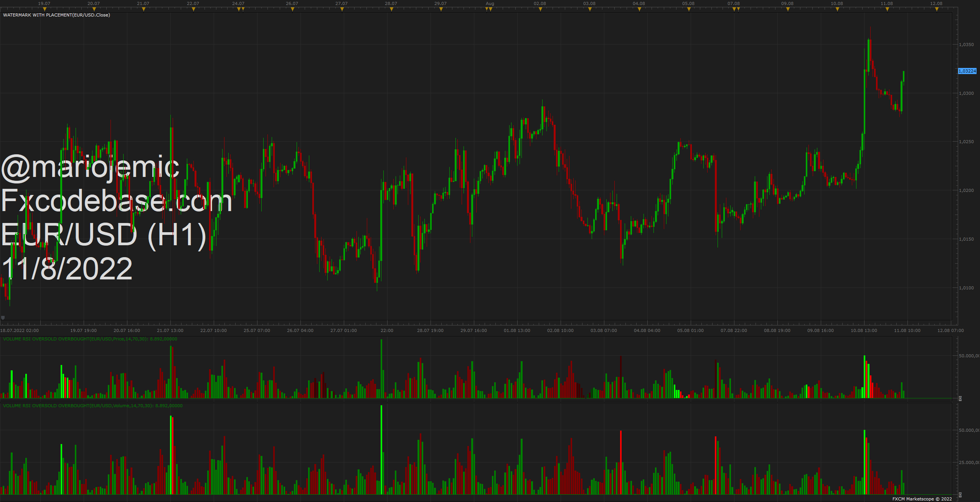Screen dimensions: 980x502
Task: Click the 21.07 13:00 time axis label
Action: click(170, 330)
